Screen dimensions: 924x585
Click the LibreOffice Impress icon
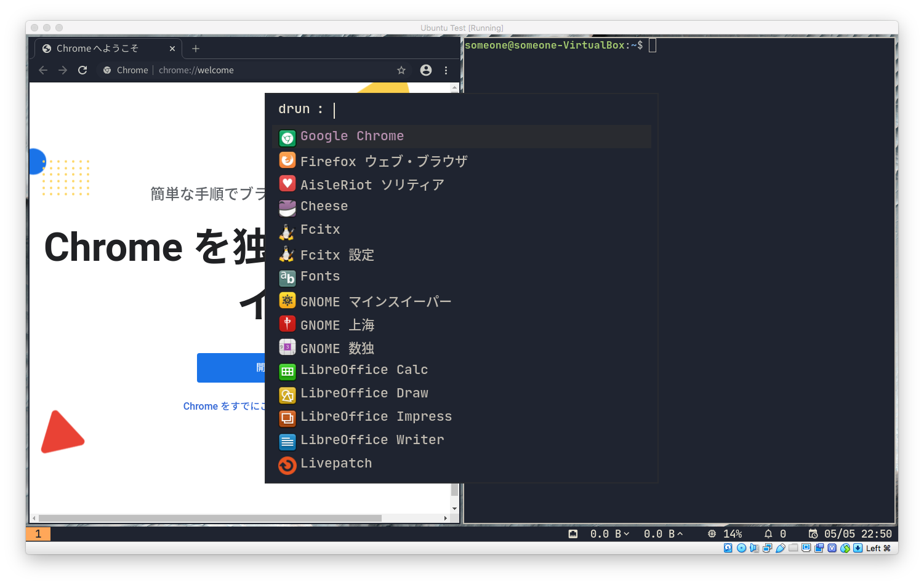click(287, 418)
